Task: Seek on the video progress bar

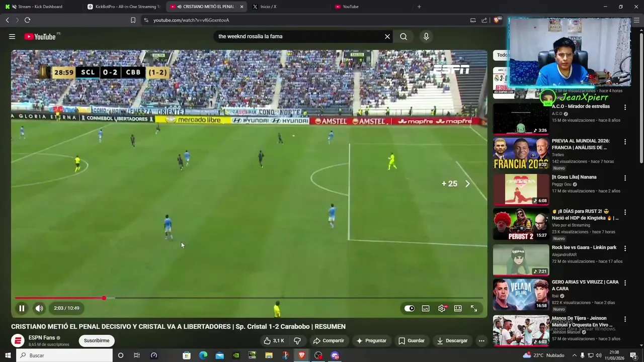Action: pyautogui.click(x=249, y=298)
